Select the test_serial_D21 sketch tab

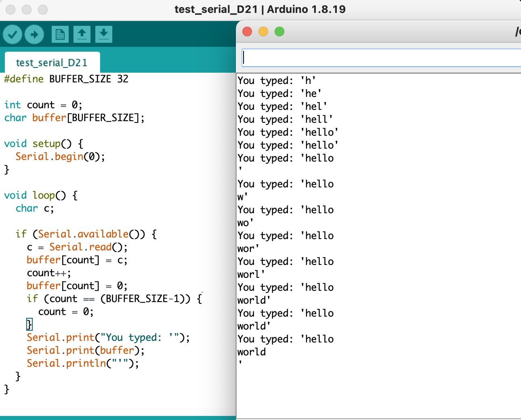coord(52,63)
